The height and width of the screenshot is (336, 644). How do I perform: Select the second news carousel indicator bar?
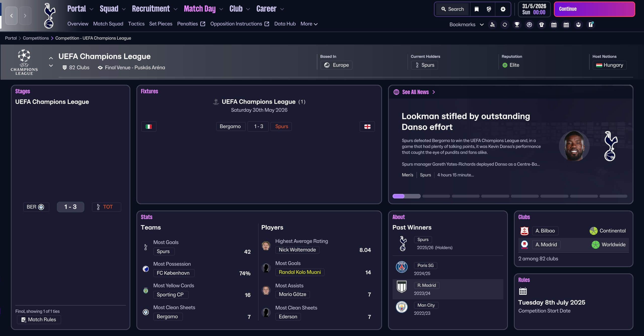tap(436, 196)
